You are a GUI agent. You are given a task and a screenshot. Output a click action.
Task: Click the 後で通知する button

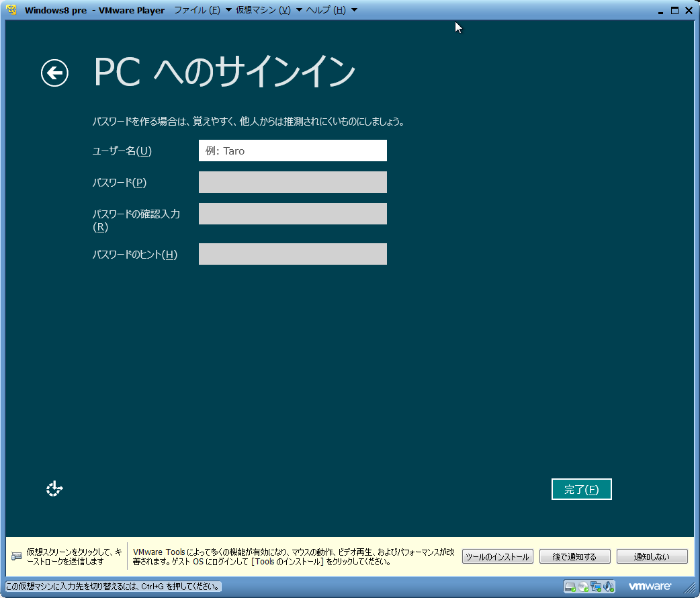coord(574,556)
